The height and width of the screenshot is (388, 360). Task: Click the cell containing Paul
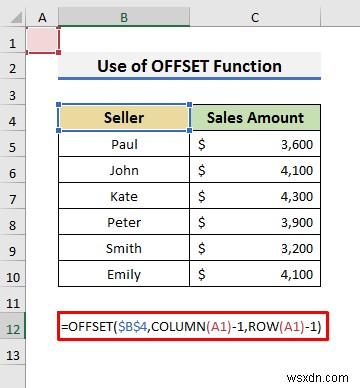coord(124,144)
